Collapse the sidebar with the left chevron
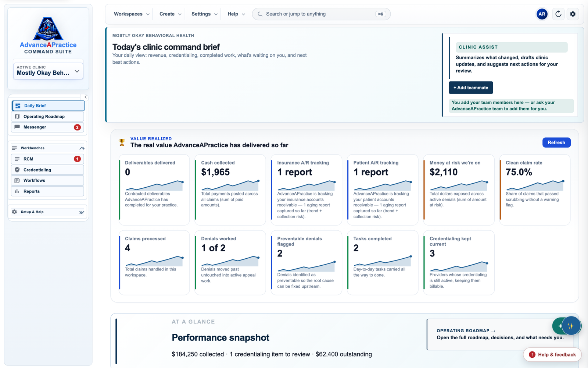Image resolution: width=588 pixels, height=368 pixels. click(86, 97)
